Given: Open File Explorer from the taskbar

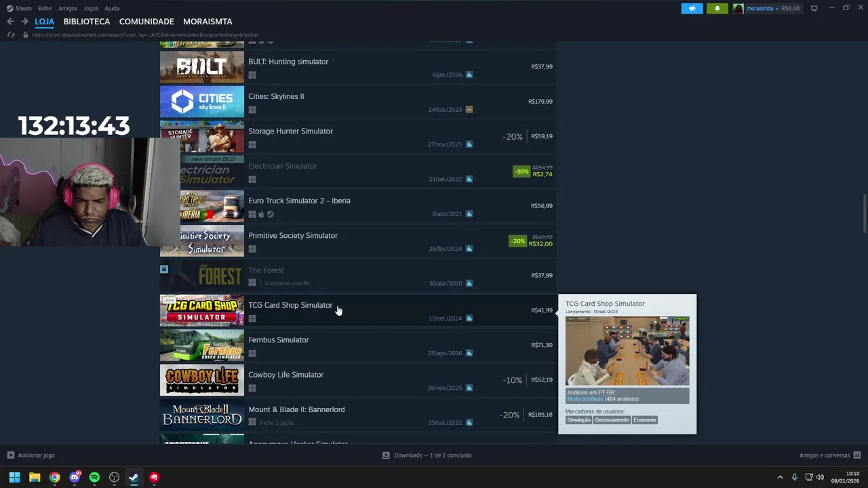Looking at the screenshot, I should click(x=35, y=477).
